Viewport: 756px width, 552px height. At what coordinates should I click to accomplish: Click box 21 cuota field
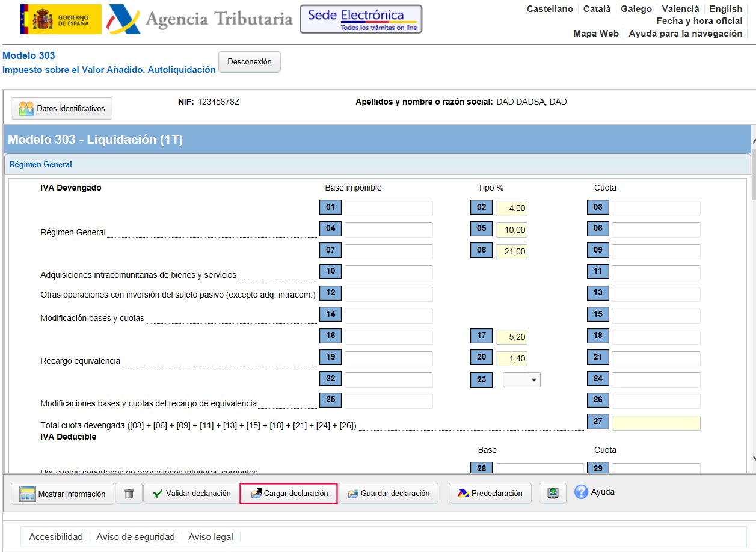[x=656, y=358]
